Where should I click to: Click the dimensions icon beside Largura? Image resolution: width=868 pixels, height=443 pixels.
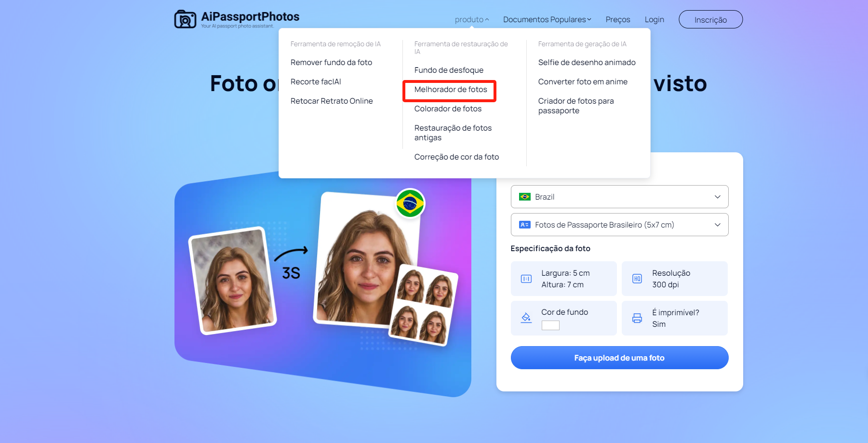point(526,279)
